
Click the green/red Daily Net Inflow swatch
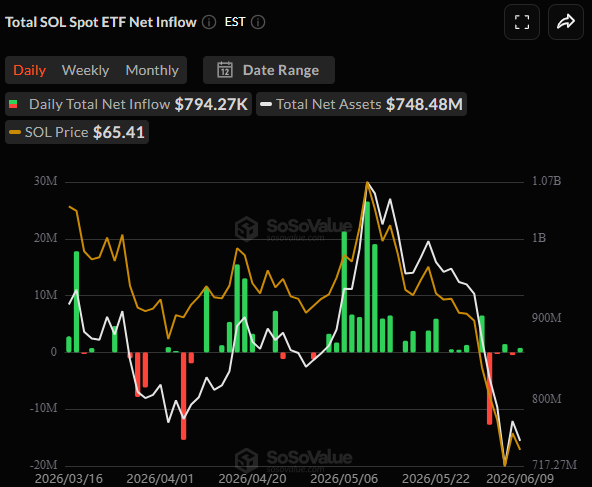click(13, 104)
